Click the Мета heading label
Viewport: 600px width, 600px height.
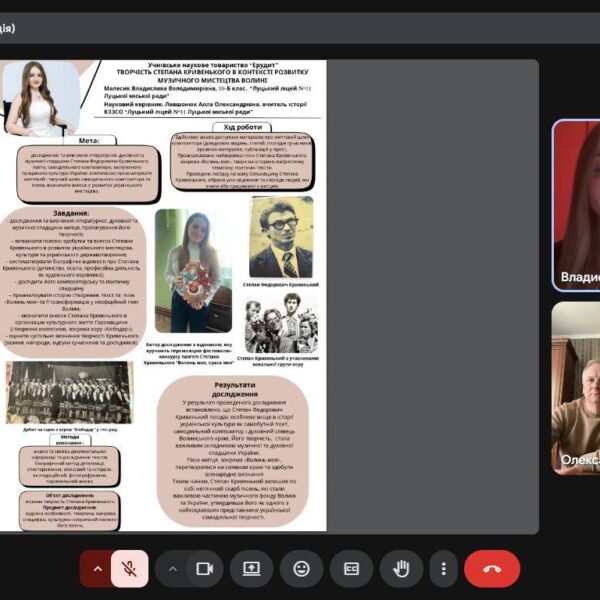[89, 141]
